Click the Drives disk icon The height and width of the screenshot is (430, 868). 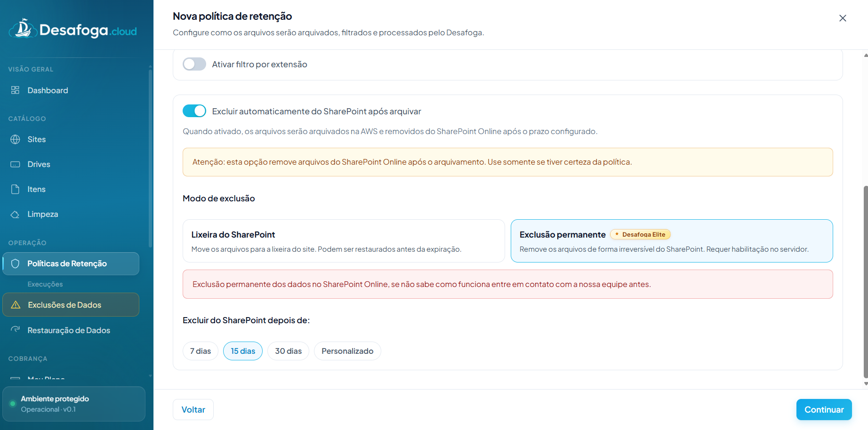(x=15, y=164)
